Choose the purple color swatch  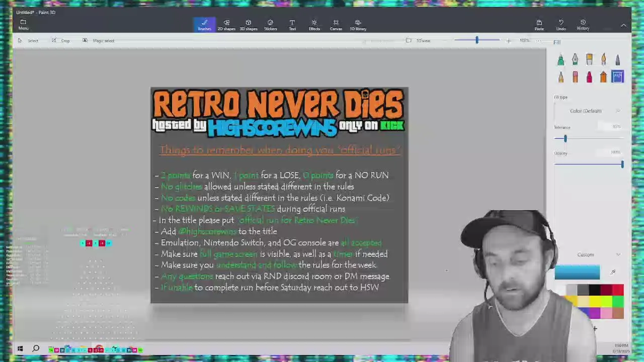pos(595,313)
